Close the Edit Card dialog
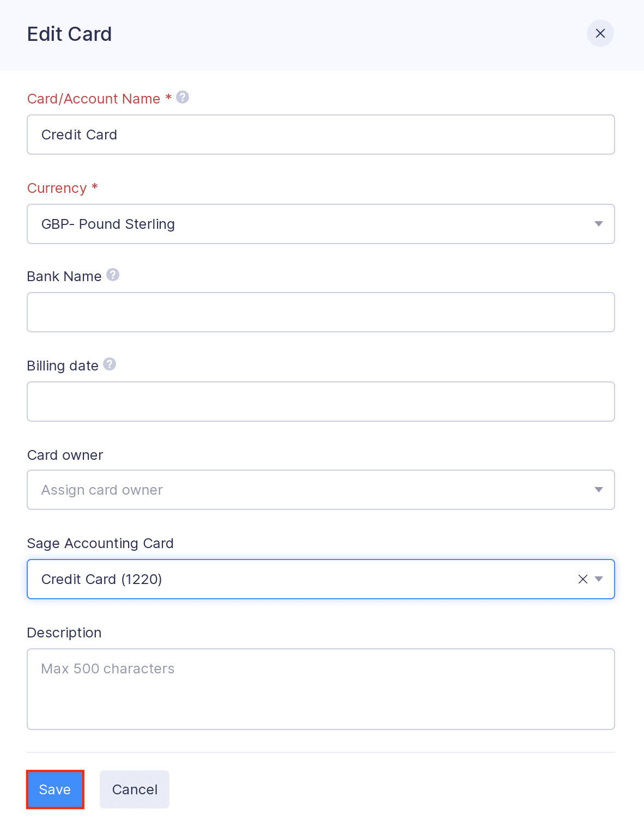 click(x=600, y=33)
